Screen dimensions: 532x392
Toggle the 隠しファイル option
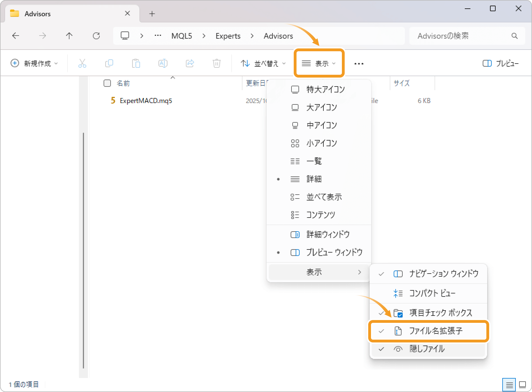[427, 349]
